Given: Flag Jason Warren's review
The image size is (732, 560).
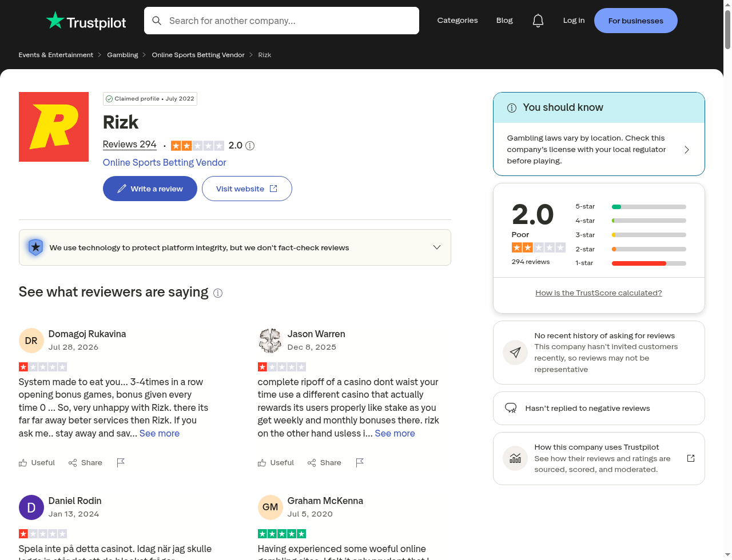Looking at the screenshot, I should pos(360,462).
